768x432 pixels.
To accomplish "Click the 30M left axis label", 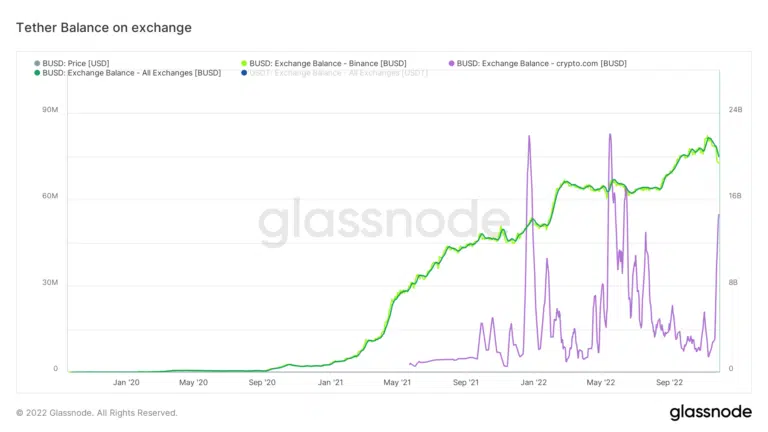I will (48, 283).
